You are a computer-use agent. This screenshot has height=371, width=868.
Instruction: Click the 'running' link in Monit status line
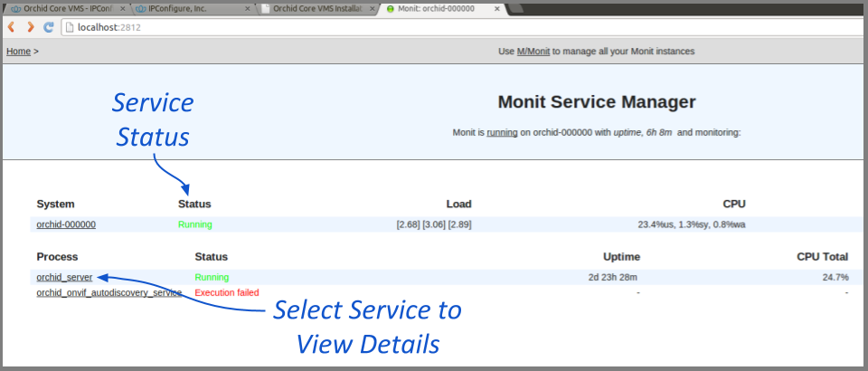tap(502, 132)
